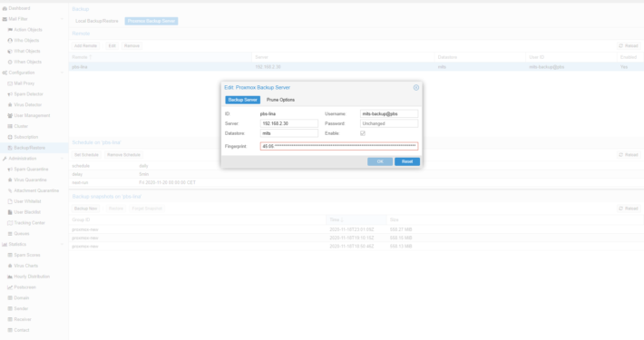Collapse the Statistics sidebar section

point(62,244)
